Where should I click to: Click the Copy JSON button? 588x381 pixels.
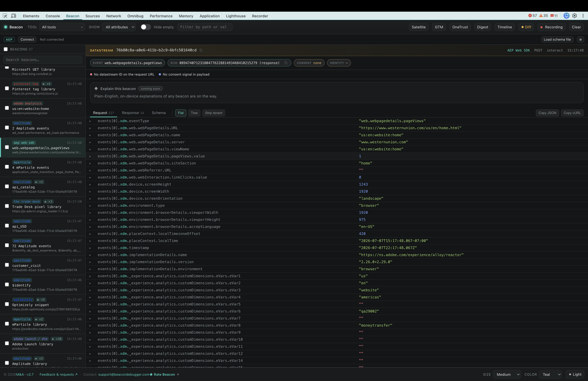tap(547, 113)
